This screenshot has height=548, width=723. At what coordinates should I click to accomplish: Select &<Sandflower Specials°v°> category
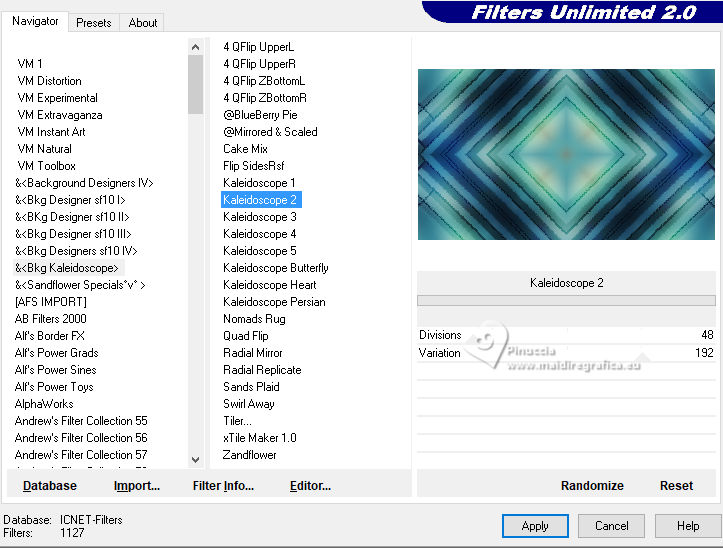(80, 285)
